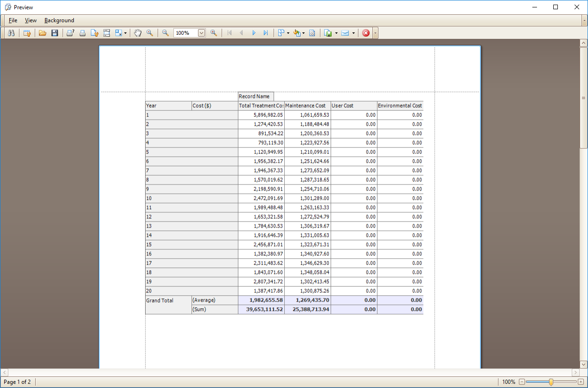This screenshot has width=588, height=388.
Task: Close the preview with the red X icon
Action: [366, 33]
